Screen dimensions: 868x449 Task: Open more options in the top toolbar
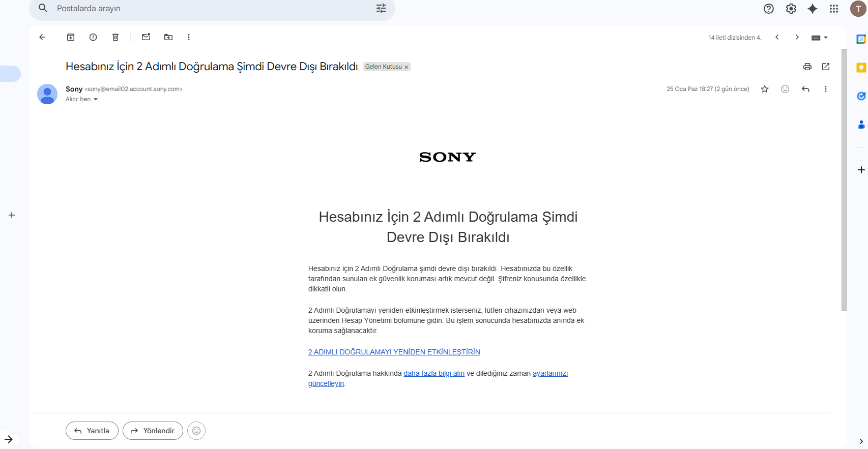point(189,37)
